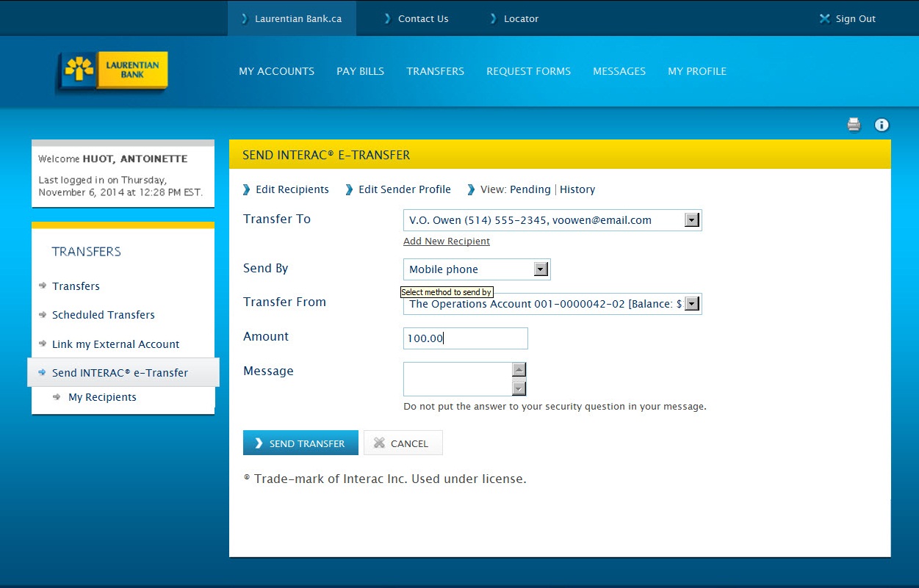Go to Transfers in the sidebar list
The width and height of the screenshot is (919, 588).
pyautogui.click(x=76, y=286)
